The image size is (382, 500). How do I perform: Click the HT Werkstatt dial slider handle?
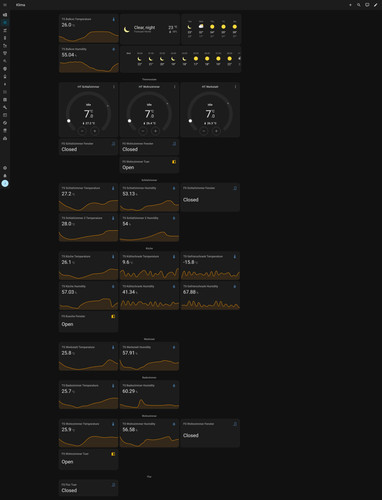(190, 121)
